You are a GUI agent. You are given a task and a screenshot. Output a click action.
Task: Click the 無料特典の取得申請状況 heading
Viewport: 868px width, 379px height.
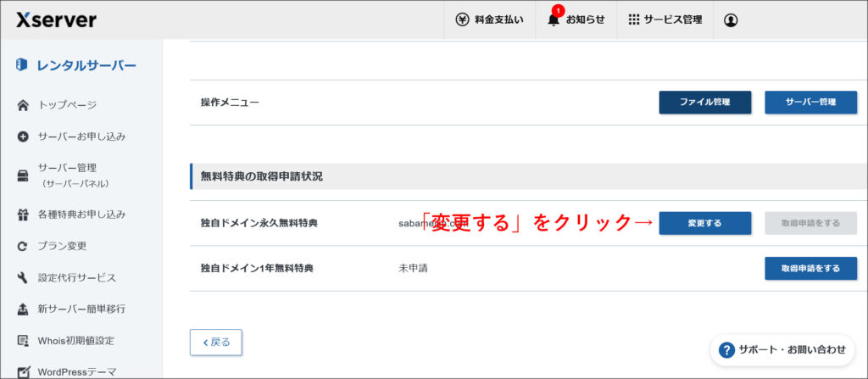pos(262,176)
